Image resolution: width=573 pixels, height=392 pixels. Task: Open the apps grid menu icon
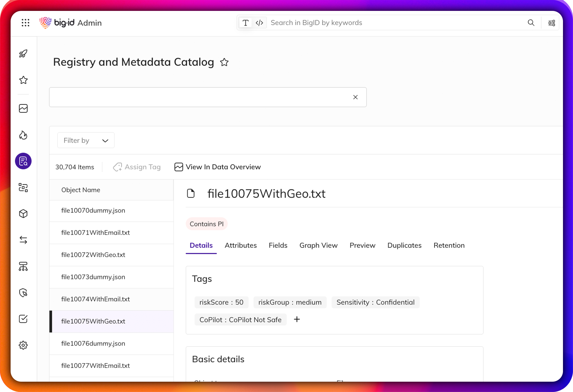point(25,23)
